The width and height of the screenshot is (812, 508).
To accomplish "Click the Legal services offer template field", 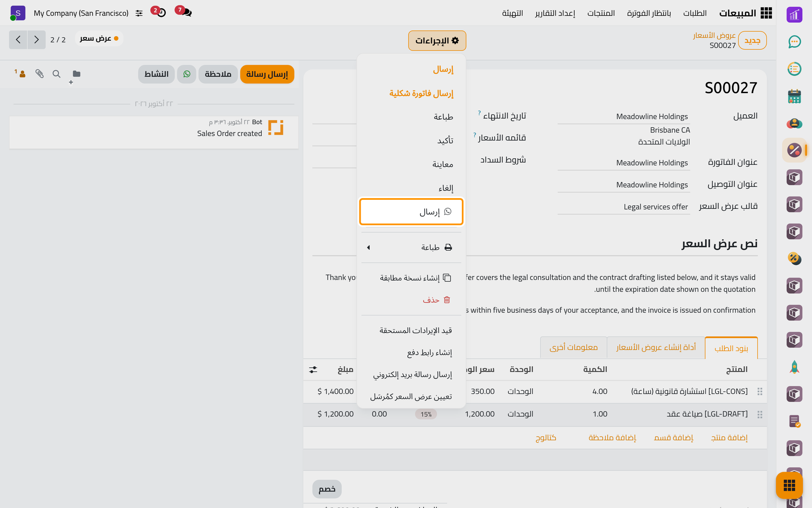I will pos(624,207).
